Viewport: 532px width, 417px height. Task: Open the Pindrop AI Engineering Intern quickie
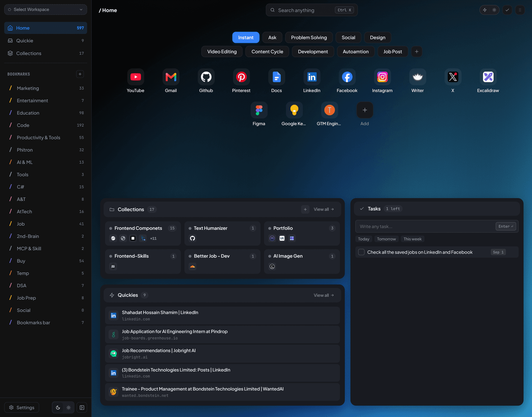(222, 335)
